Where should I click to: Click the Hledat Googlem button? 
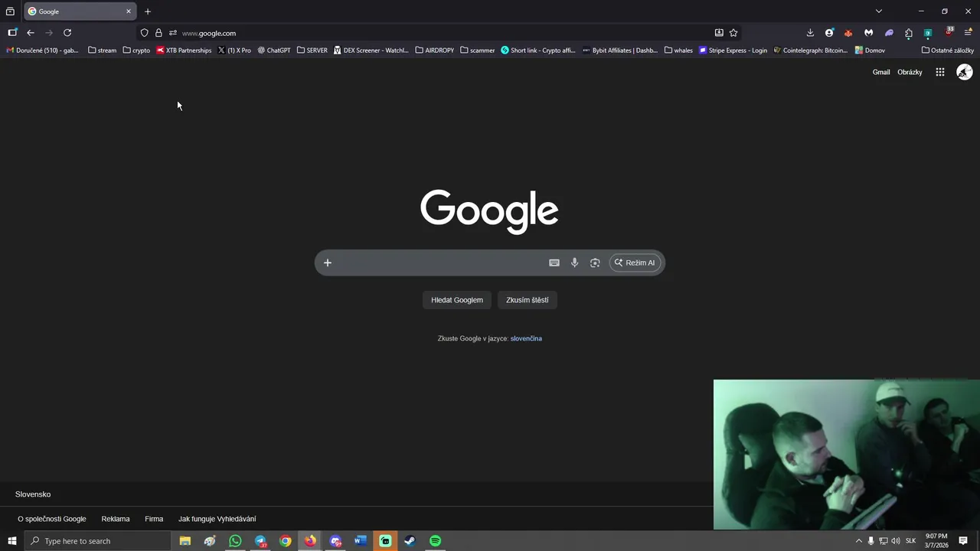pos(457,300)
